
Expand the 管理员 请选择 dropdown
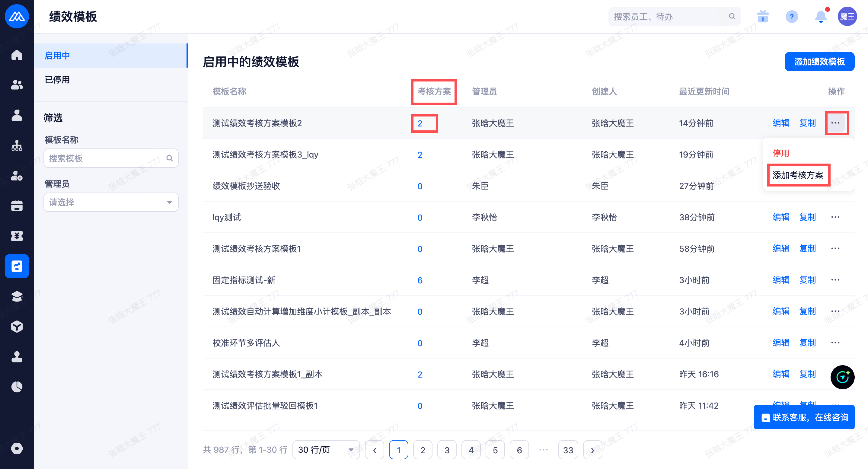pos(111,202)
